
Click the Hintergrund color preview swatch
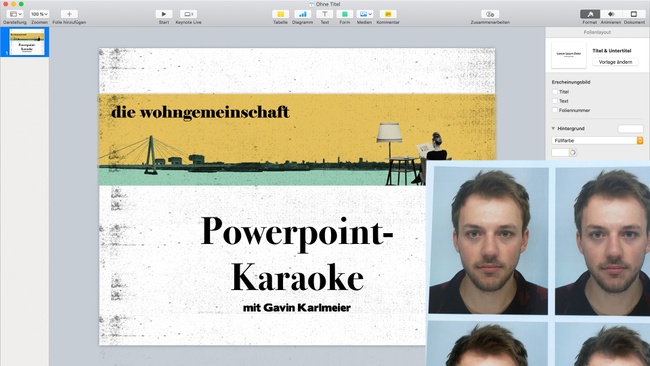pyautogui.click(x=631, y=128)
